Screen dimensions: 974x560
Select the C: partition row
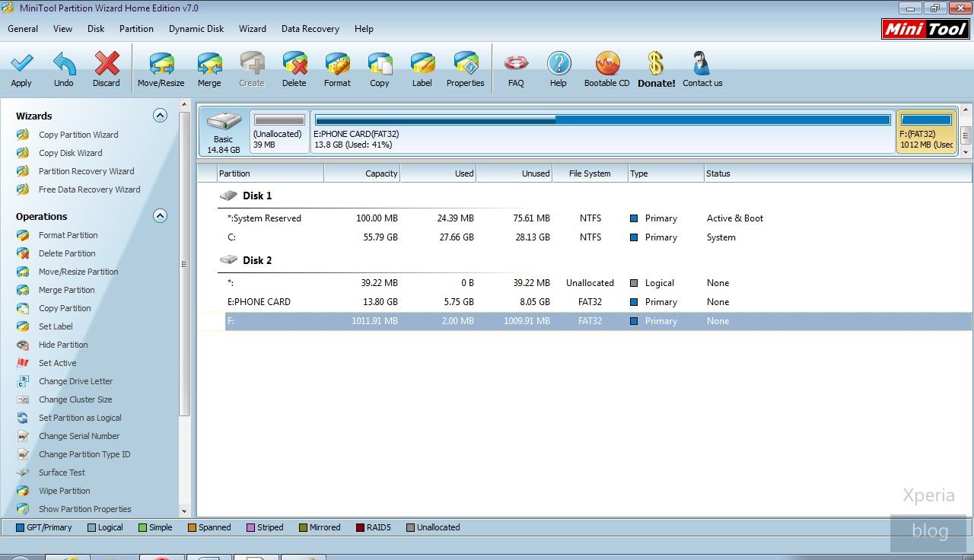point(584,237)
